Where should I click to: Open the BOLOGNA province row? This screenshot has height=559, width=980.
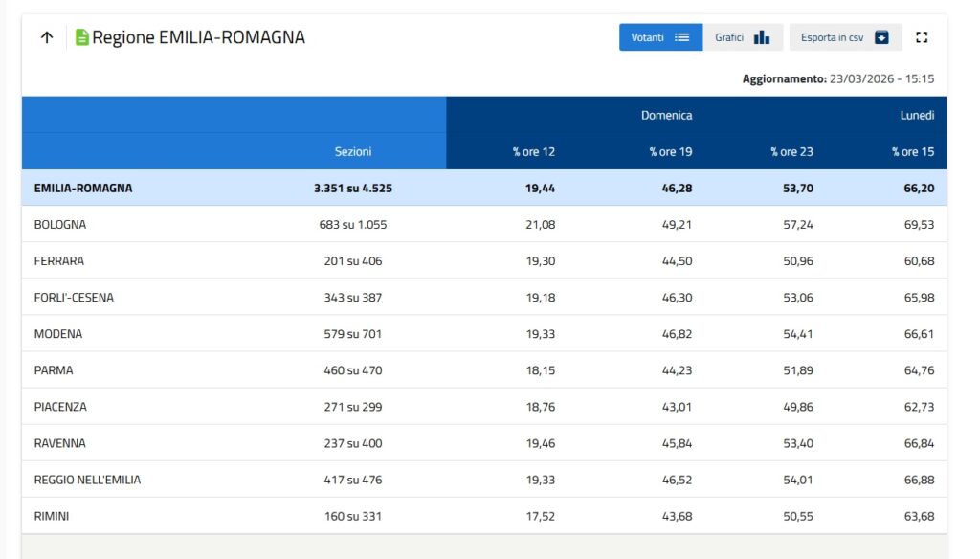[x=60, y=225]
